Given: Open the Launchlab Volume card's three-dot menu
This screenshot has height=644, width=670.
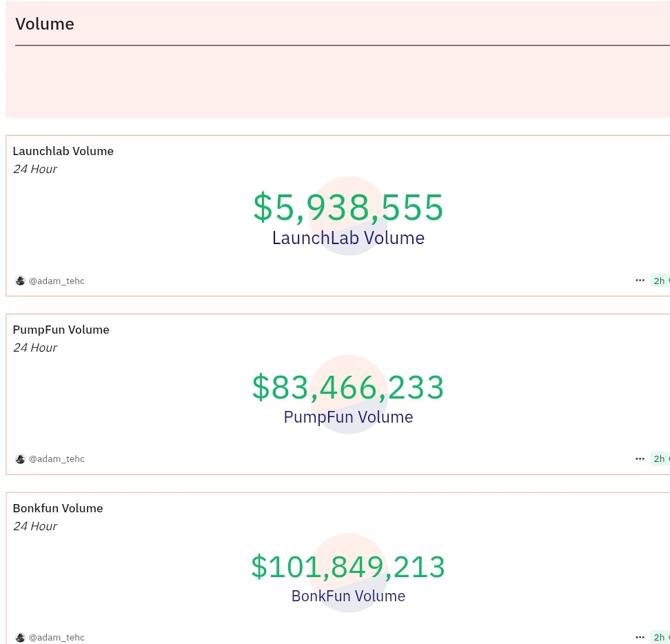Looking at the screenshot, I should coord(640,281).
